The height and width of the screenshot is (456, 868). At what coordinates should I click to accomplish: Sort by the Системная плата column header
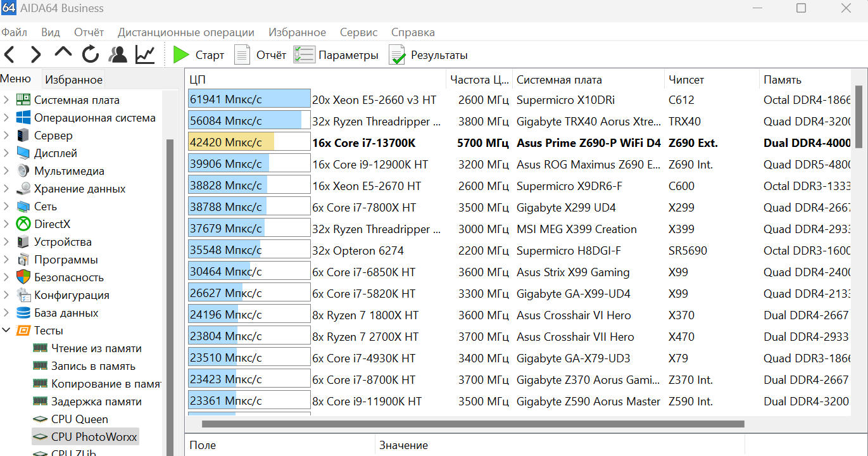[589, 79]
